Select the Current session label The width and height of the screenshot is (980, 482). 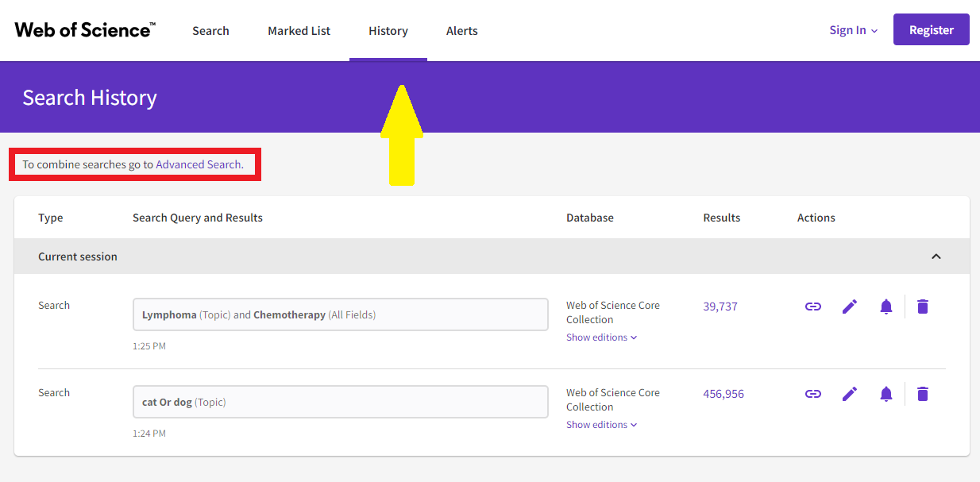point(78,256)
